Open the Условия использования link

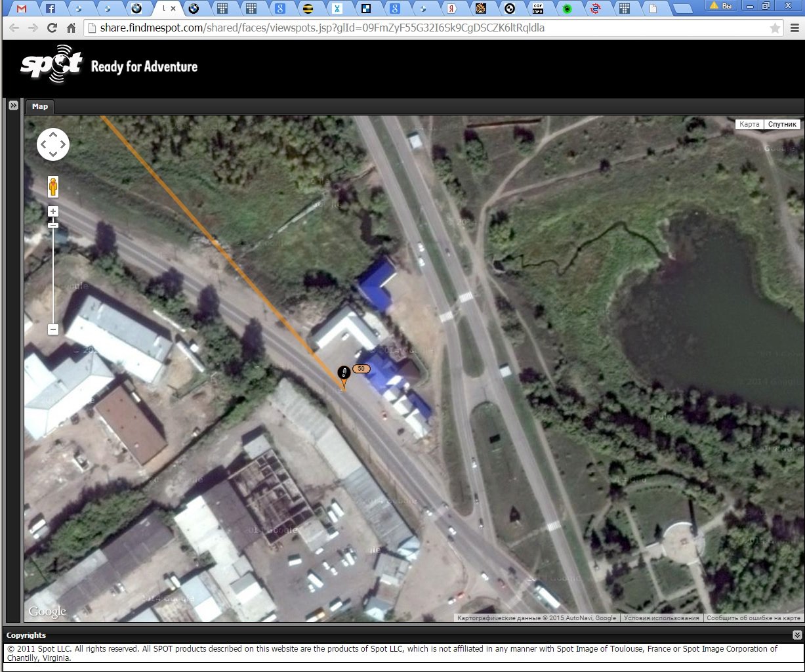(661, 618)
